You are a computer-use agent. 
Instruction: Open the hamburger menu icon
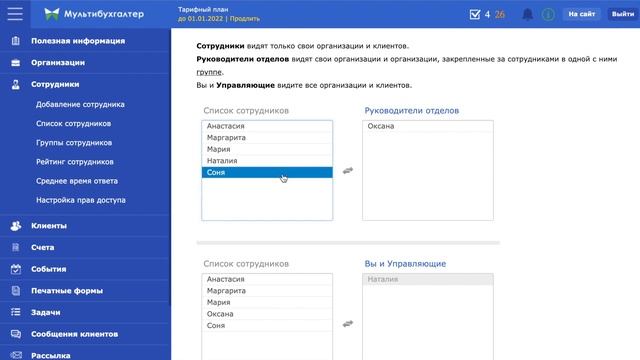(15, 13)
